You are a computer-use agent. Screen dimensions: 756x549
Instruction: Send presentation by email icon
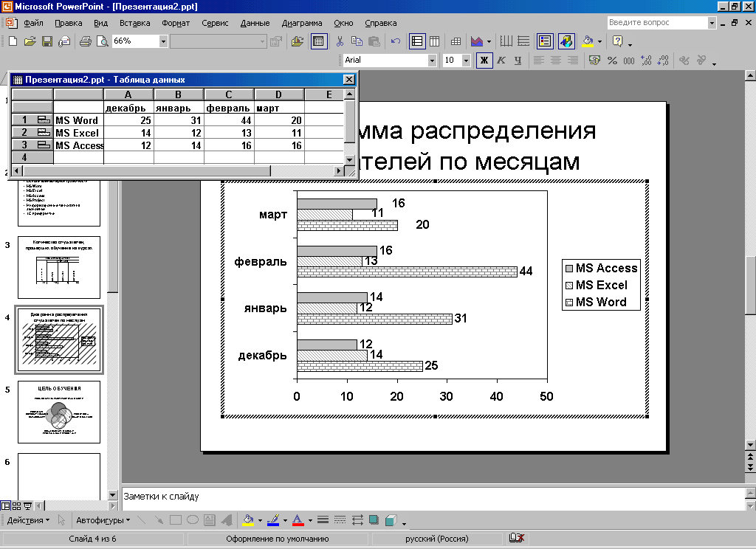[x=64, y=41]
